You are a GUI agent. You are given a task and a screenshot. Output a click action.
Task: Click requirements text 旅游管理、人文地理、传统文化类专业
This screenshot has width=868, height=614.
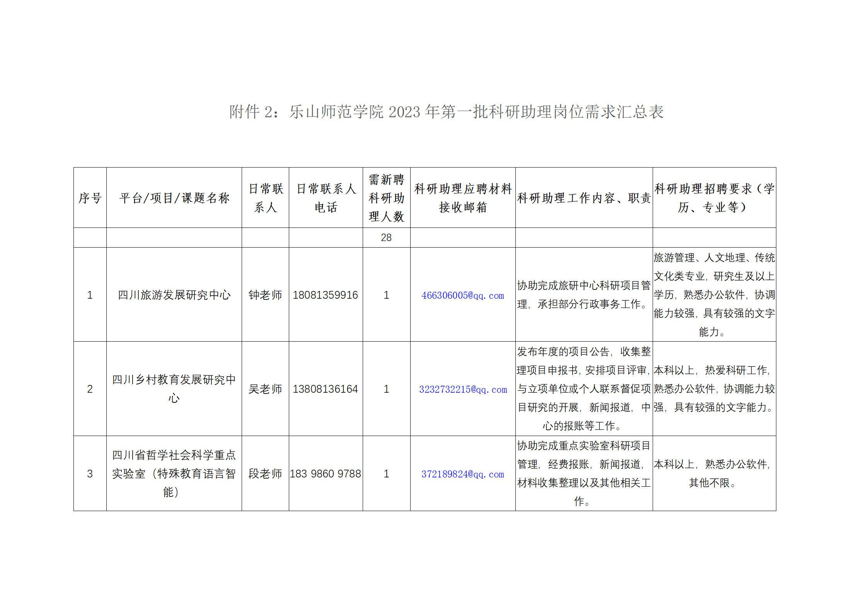point(714,295)
